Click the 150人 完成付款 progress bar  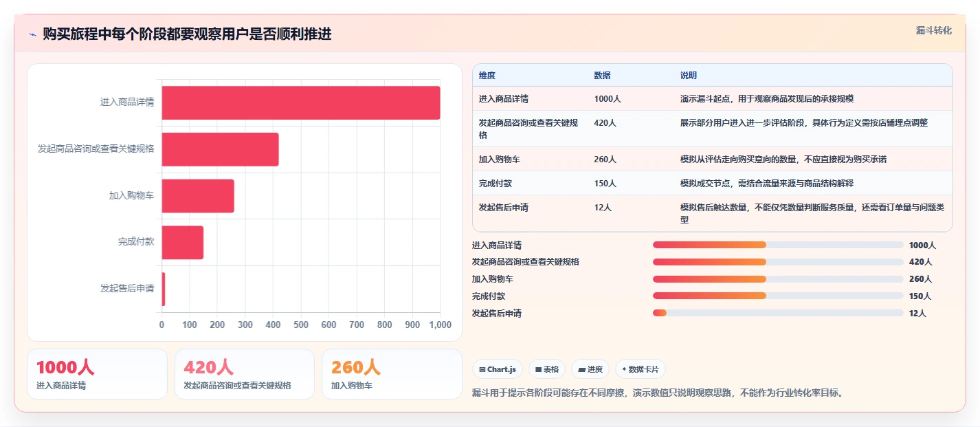(778, 296)
